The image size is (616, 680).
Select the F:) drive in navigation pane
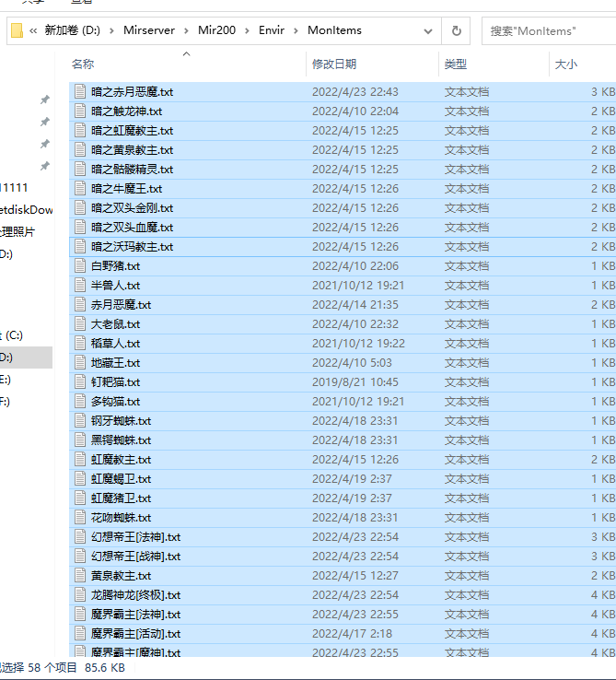click(x=5, y=402)
